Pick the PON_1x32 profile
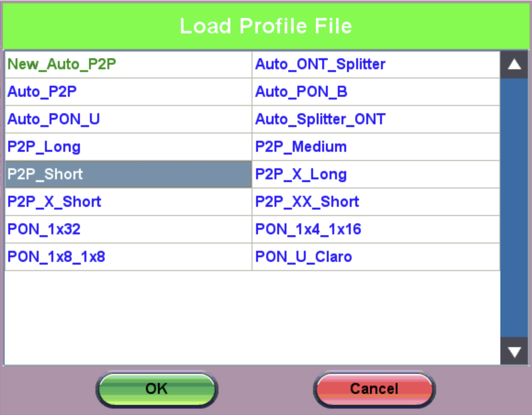 pos(44,229)
